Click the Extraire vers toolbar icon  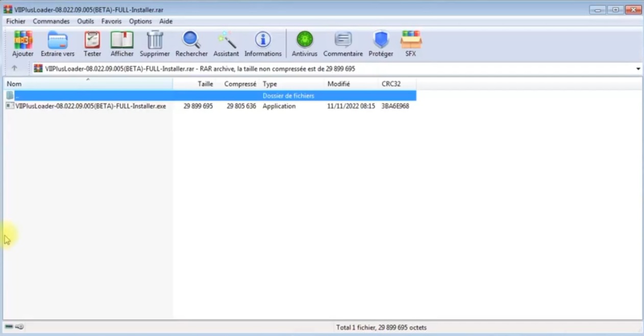pos(57,43)
